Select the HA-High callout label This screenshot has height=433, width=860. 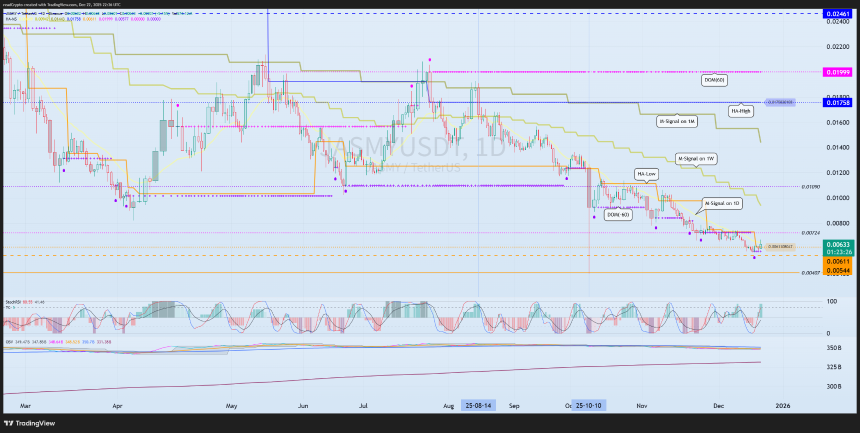click(740, 111)
